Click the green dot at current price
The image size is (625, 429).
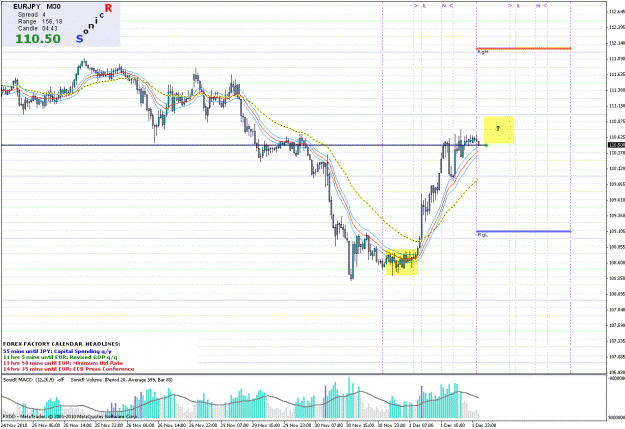pyautogui.click(x=486, y=145)
